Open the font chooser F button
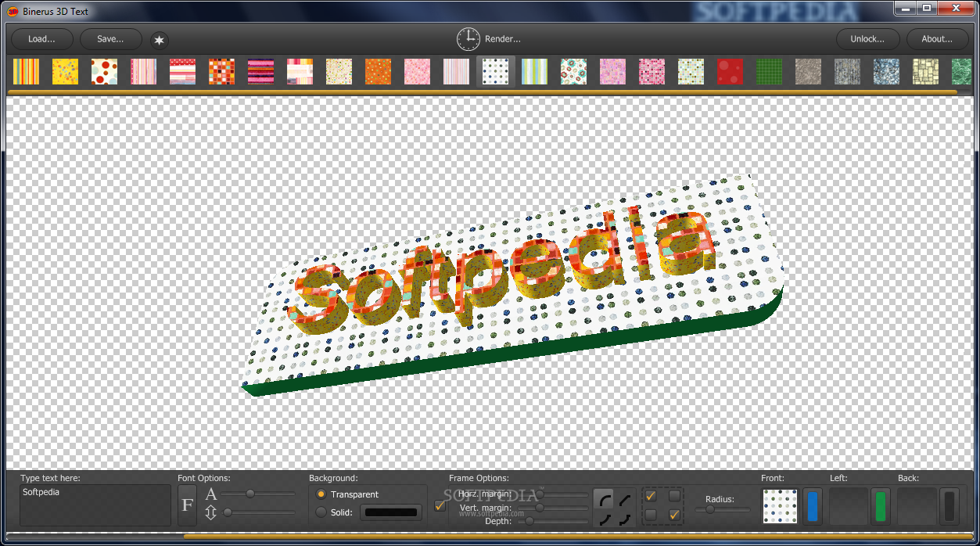Image resolution: width=980 pixels, height=546 pixels. (x=187, y=505)
